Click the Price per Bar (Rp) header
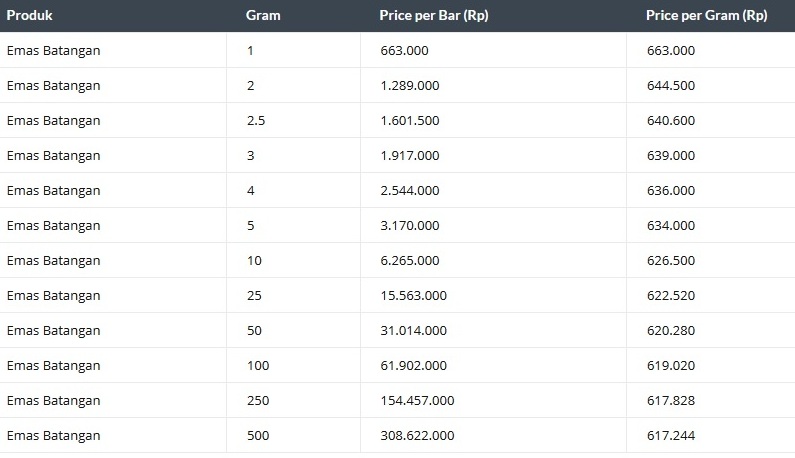This screenshot has height=458, width=795. [x=433, y=15]
